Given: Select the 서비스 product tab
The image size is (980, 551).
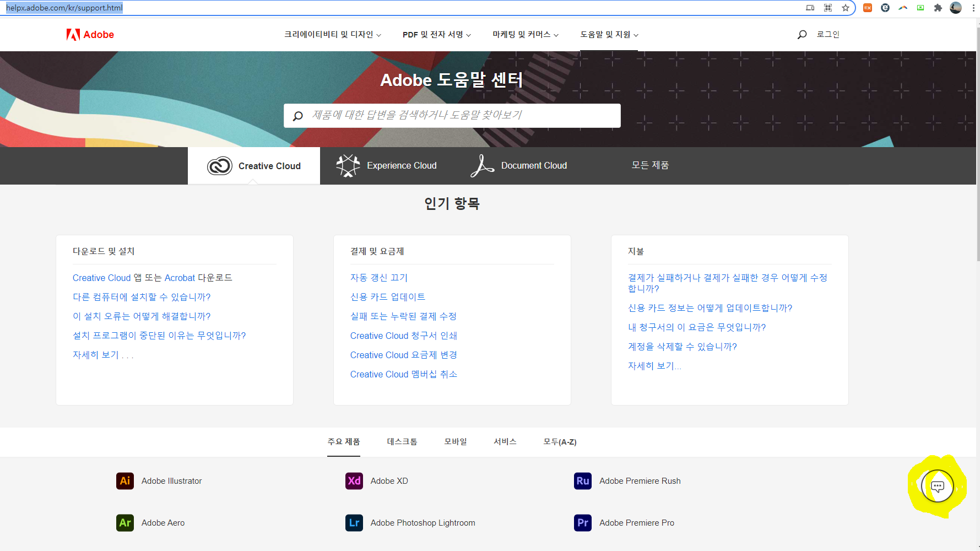Looking at the screenshot, I should pos(505,442).
